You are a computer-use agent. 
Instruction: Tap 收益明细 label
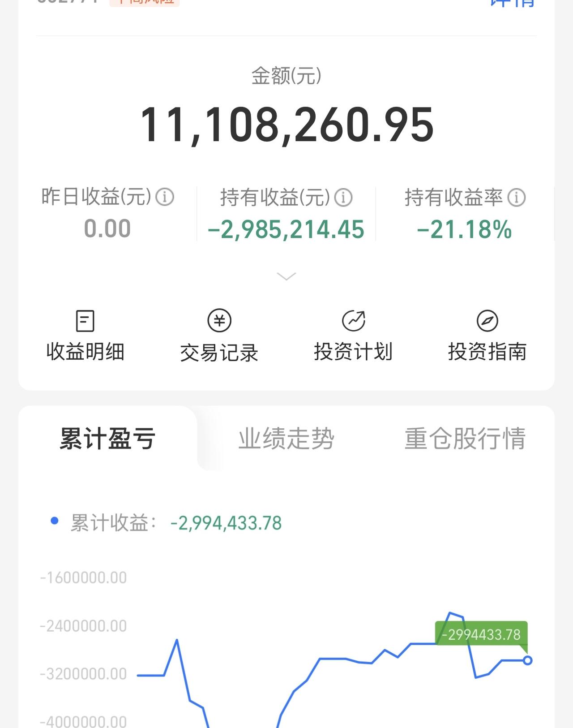pos(85,352)
